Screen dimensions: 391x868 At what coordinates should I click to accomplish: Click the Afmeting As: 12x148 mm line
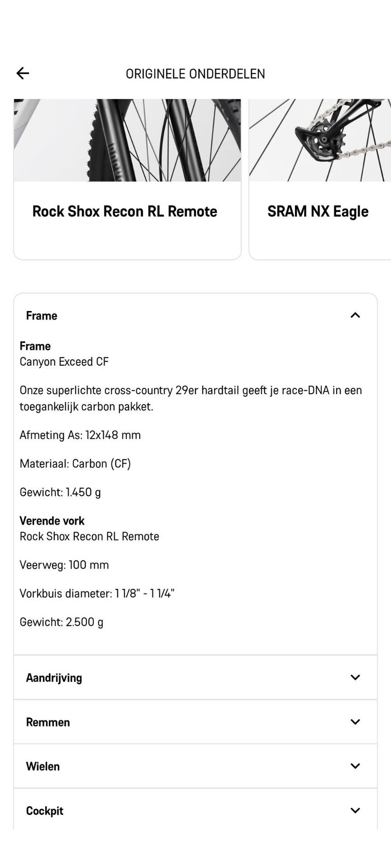80,435
